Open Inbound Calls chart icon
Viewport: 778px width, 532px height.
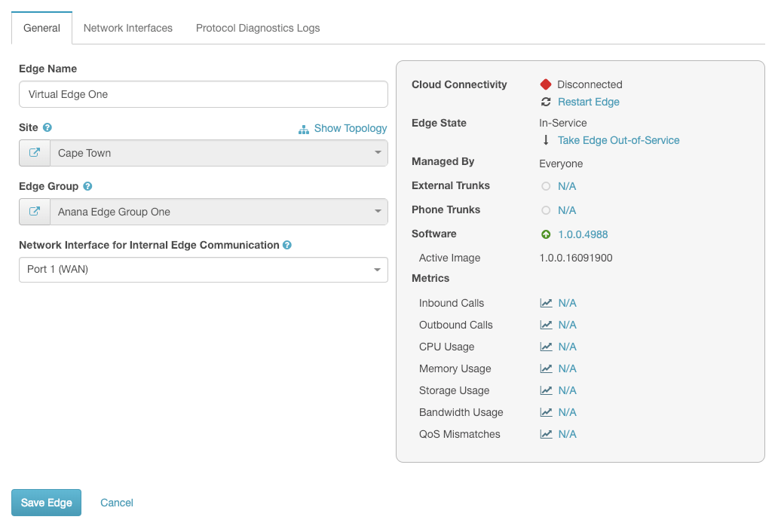[546, 303]
